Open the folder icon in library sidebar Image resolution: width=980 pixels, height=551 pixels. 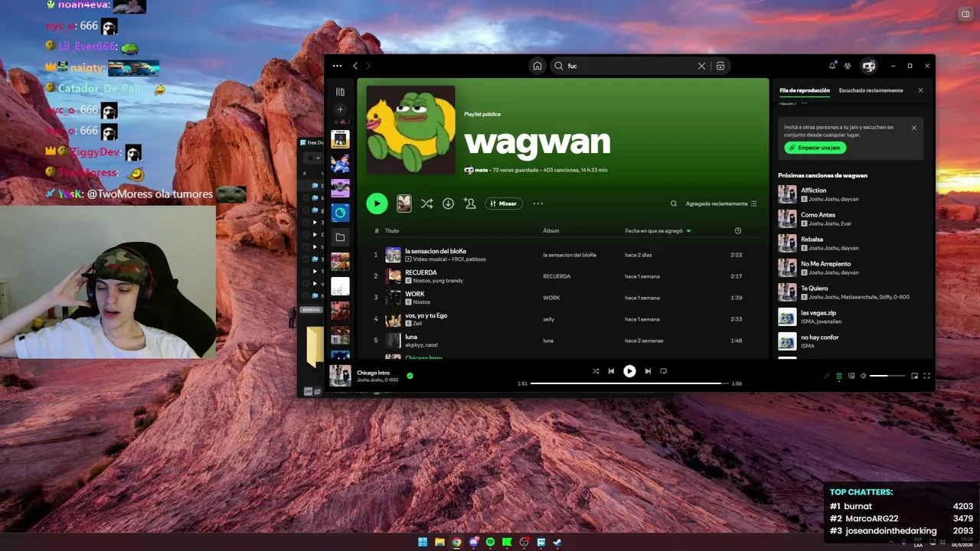pos(340,237)
